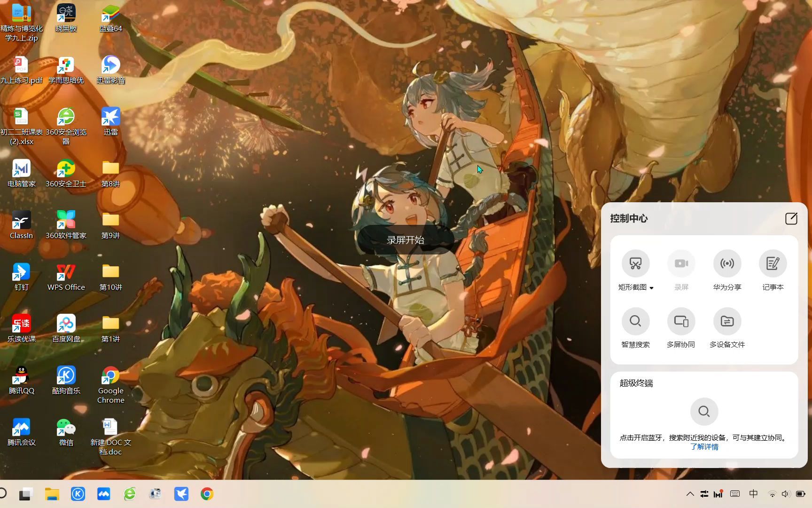Image resolution: width=812 pixels, height=508 pixels.
Task: Select the 百度网盘 shortcut
Action: [x=66, y=329]
